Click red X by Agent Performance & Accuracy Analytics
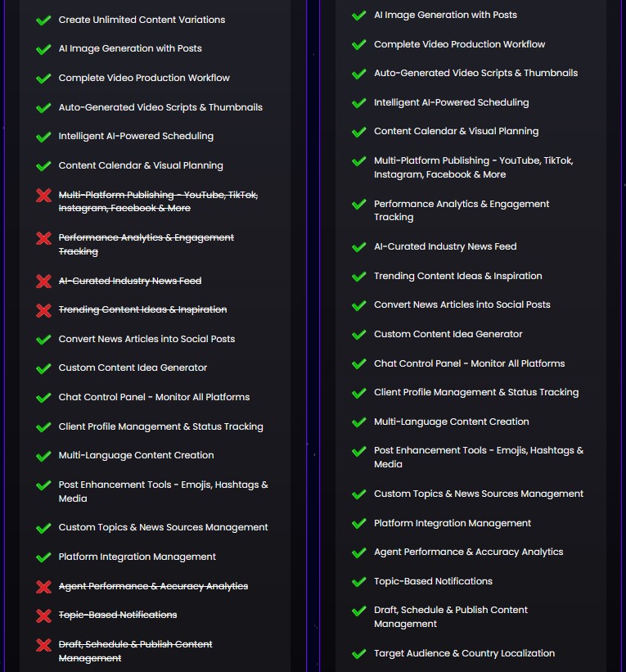The width and height of the screenshot is (626, 672). 44,587
